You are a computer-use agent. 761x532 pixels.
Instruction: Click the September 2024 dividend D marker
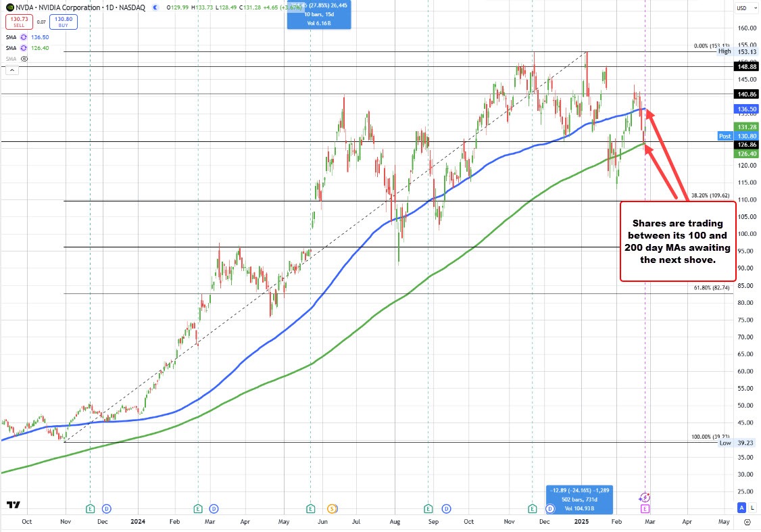(446, 509)
